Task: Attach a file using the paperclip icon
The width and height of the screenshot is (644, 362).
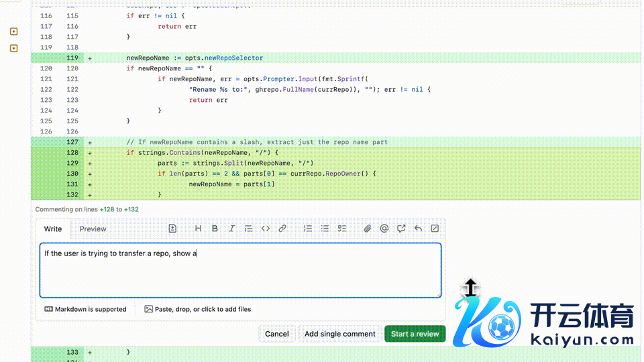Action: (x=368, y=229)
